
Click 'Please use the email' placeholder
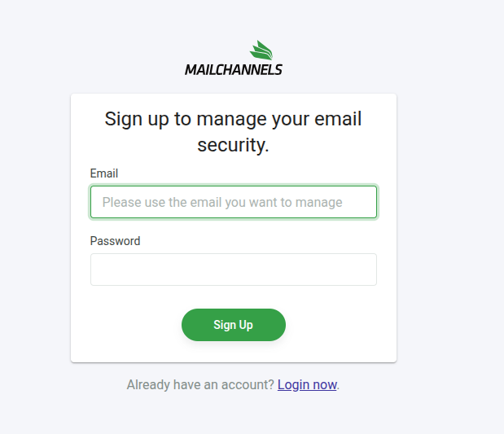[x=163, y=202]
